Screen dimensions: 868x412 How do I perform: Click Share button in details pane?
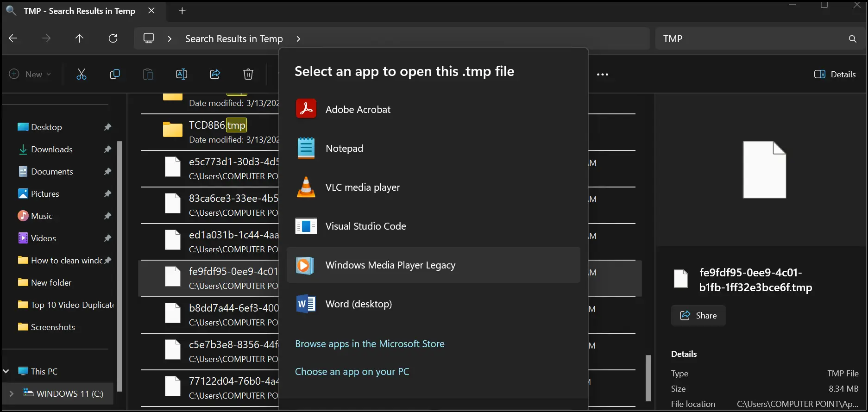(698, 316)
